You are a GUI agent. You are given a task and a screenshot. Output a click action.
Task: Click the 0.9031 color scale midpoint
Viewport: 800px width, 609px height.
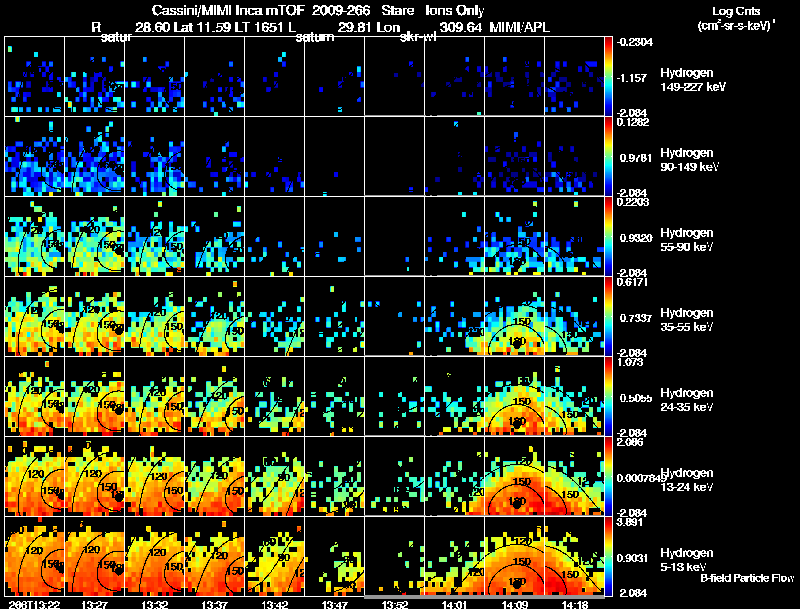click(x=632, y=559)
